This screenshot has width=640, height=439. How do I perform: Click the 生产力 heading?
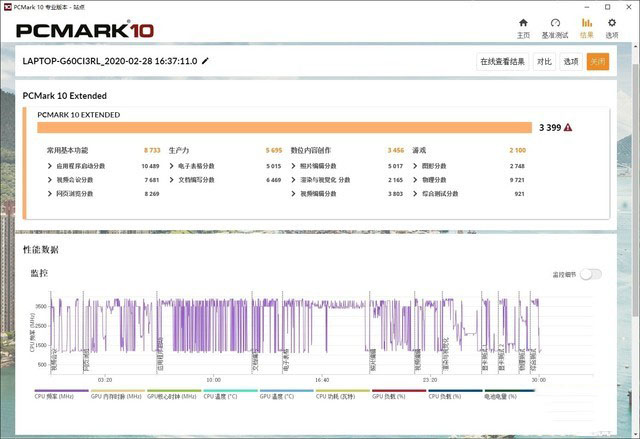[x=179, y=150]
